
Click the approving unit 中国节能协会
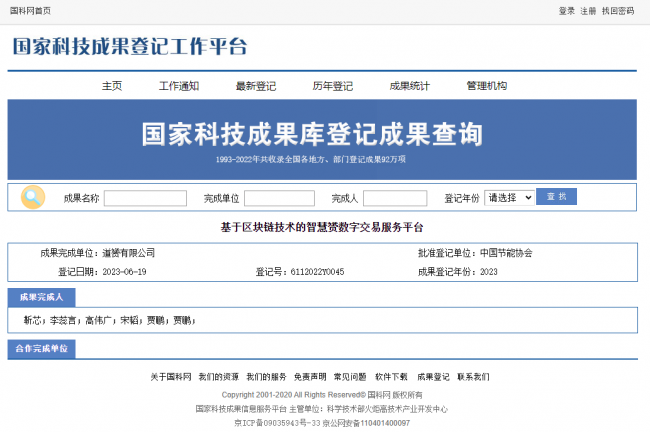click(x=506, y=253)
